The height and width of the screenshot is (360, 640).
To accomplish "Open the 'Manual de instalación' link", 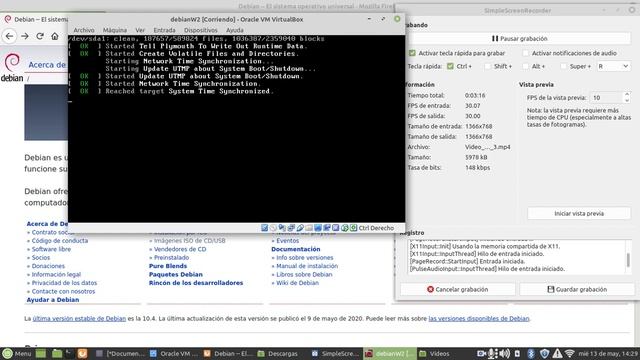I will (307, 266).
